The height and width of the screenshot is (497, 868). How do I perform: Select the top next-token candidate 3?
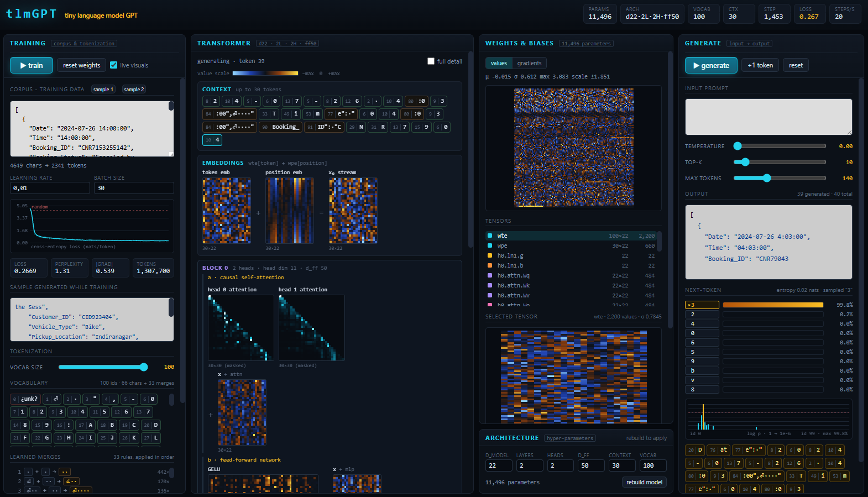point(702,305)
